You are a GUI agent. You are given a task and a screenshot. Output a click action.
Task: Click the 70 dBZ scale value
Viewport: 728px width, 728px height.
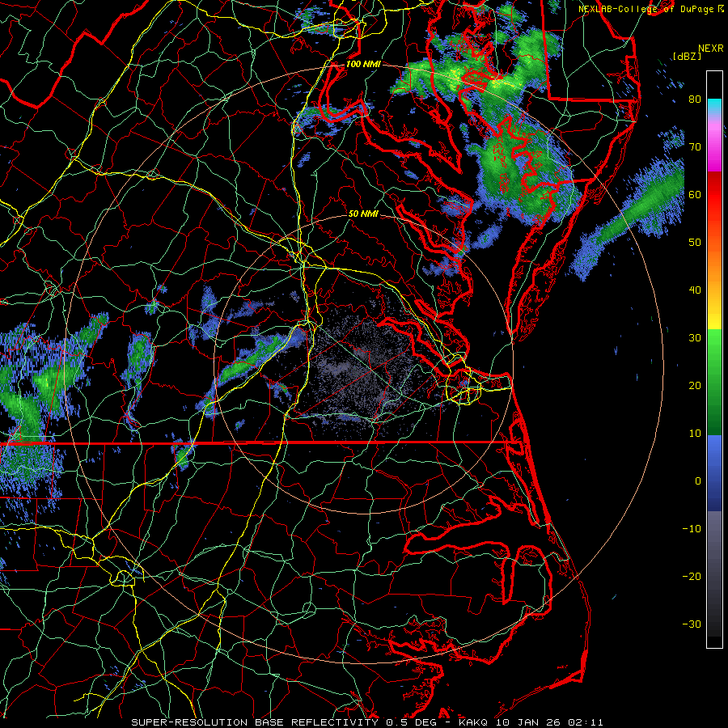[x=695, y=147]
